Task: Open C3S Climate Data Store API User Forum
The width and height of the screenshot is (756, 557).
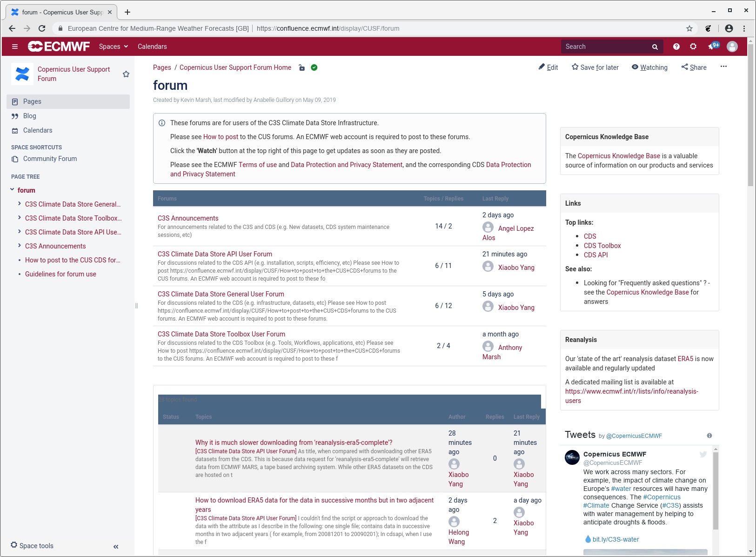Action: [x=215, y=254]
